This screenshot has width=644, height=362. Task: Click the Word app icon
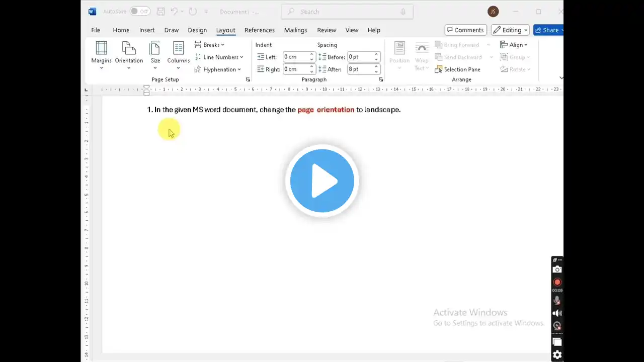click(x=92, y=12)
